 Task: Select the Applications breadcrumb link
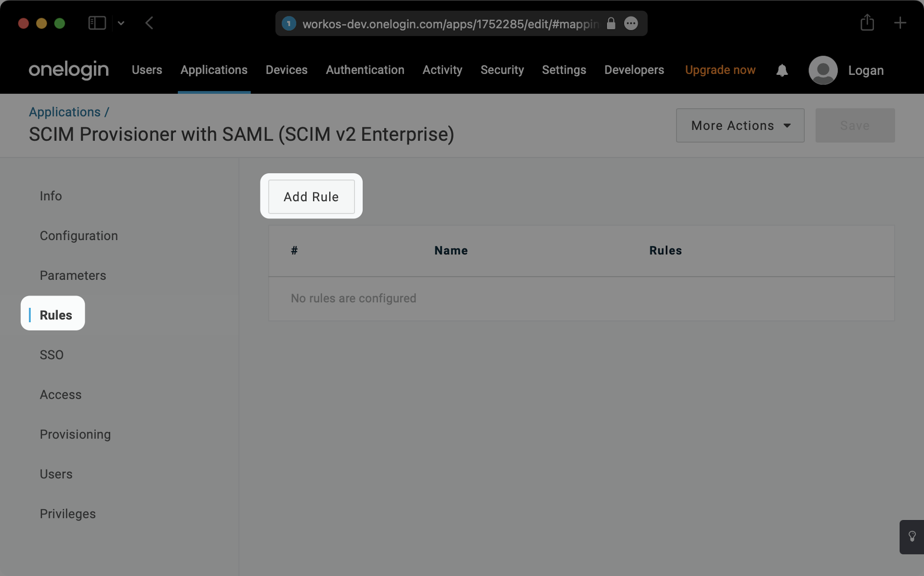pyautogui.click(x=65, y=111)
